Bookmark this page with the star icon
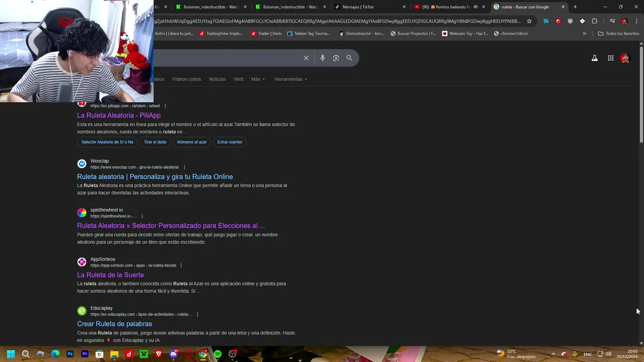This screenshot has width=644, height=362. (529, 21)
